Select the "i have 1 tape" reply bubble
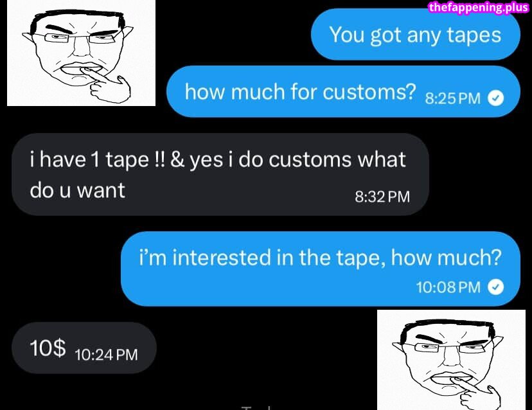This screenshot has width=532, height=410. click(x=220, y=174)
